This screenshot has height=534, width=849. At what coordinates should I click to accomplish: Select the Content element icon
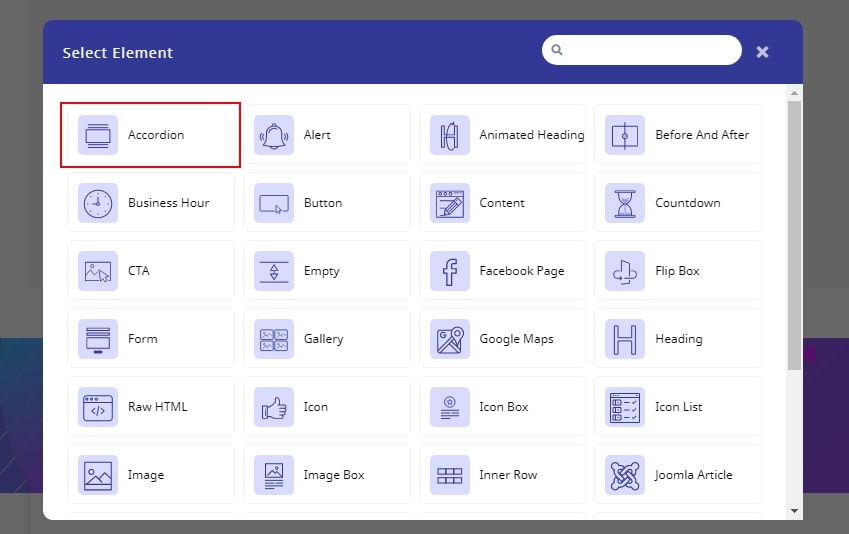coord(450,203)
